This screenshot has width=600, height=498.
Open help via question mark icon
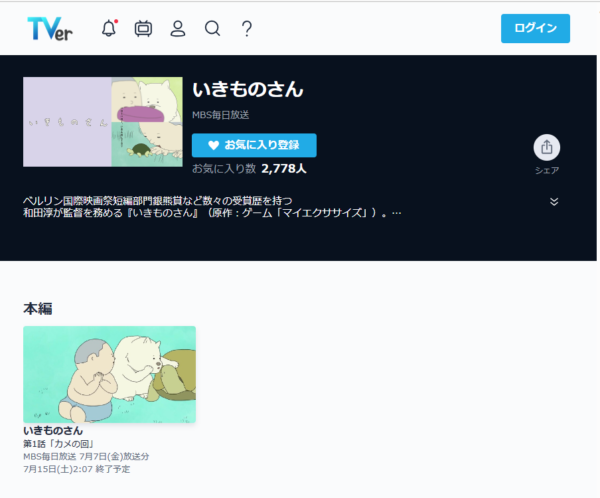point(246,28)
